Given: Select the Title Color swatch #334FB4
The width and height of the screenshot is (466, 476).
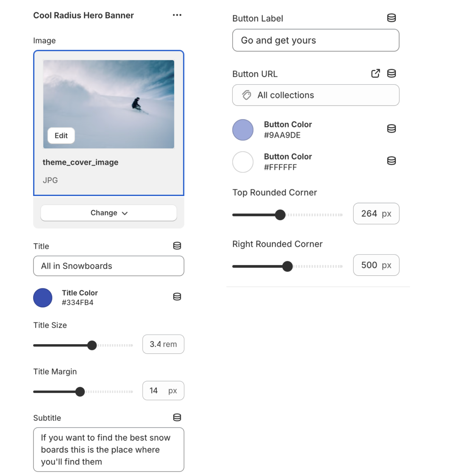Looking at the screenshot, I should pos(43,298).
